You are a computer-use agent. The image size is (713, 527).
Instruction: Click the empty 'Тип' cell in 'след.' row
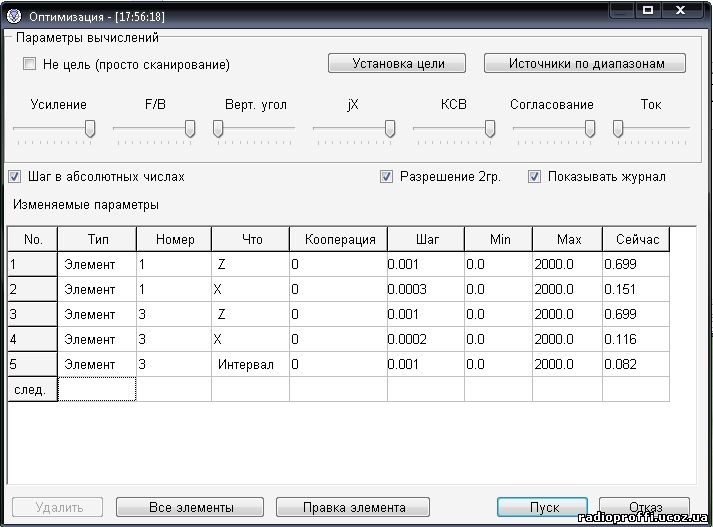(97, 389)
